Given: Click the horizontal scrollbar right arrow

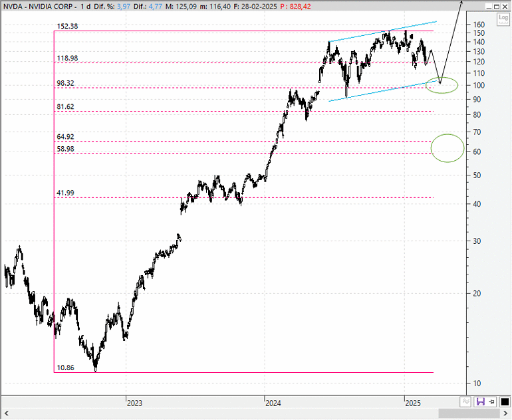Looking at the screenshot, I should click(505, 413).
